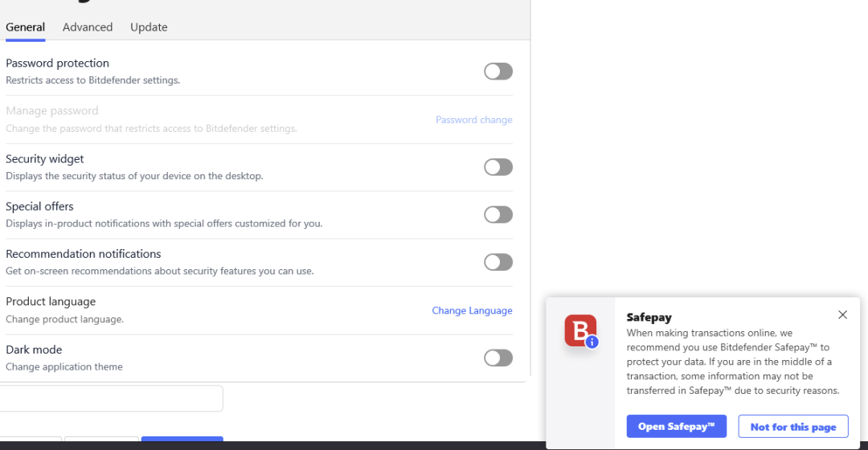868x450 pixels.
Task: Switch to the General tab
Action: coord(26,27)
